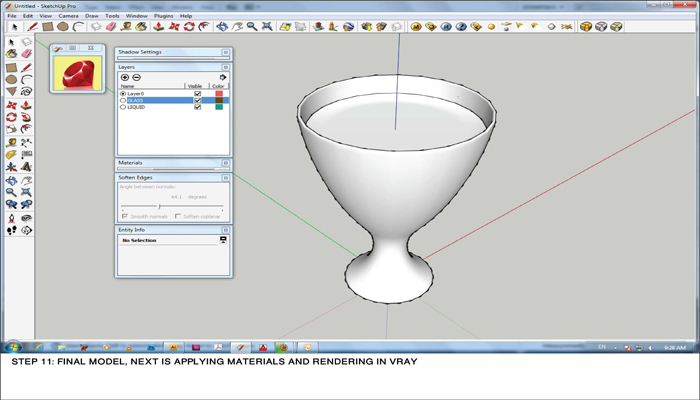Image resolution: width=700 pixels, height=400 pixels.
Task: Uncheck visibility of LIQUID layer
Action: point(197,107)
